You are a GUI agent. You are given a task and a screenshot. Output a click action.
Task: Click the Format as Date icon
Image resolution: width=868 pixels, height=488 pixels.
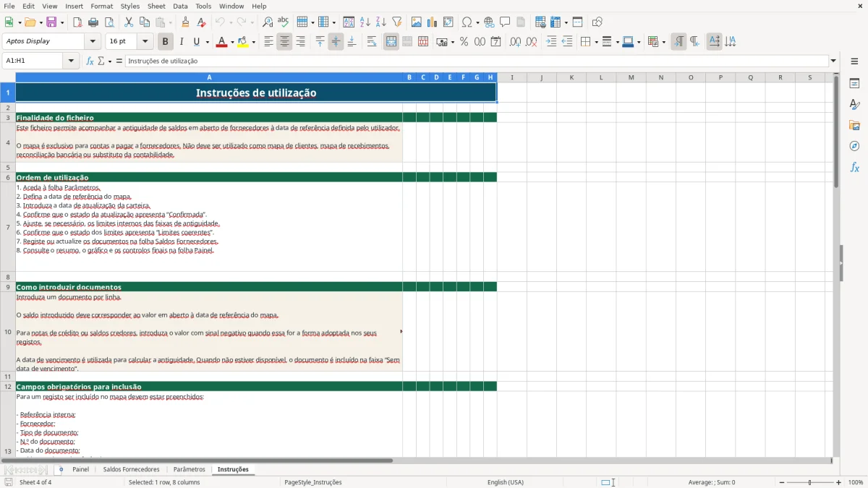[495, 42]
